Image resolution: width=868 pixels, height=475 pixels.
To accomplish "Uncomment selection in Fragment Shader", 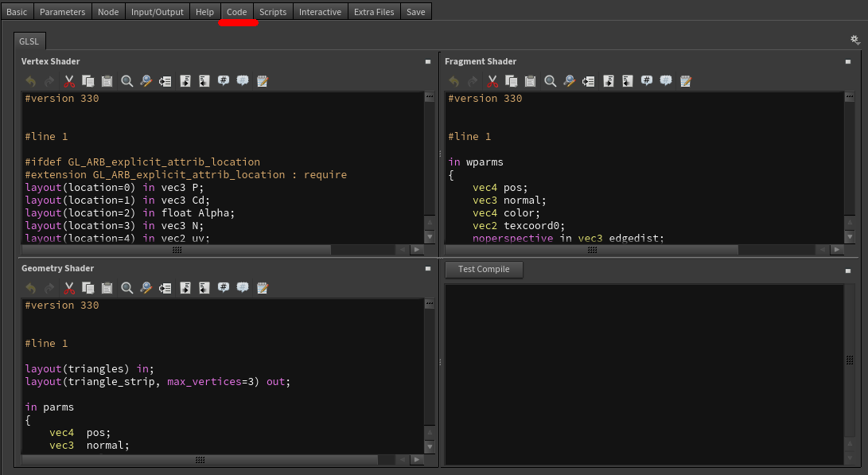I will 666,81.
